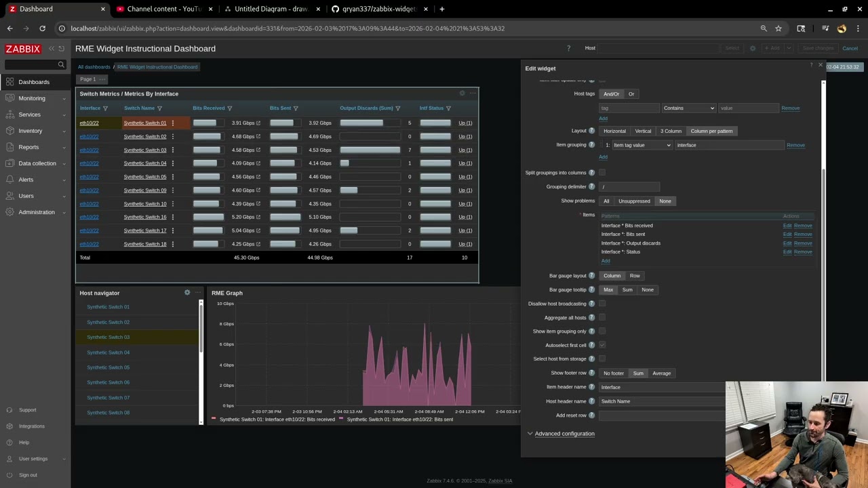Select Synthetic Switch 05 in Host navigator
The image size is (868, 488).
(x=108, y=367)
